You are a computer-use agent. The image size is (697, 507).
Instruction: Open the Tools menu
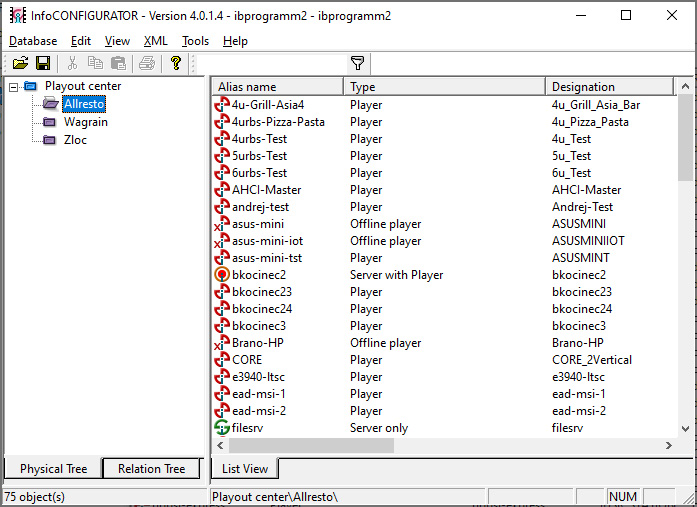[195, 41]
